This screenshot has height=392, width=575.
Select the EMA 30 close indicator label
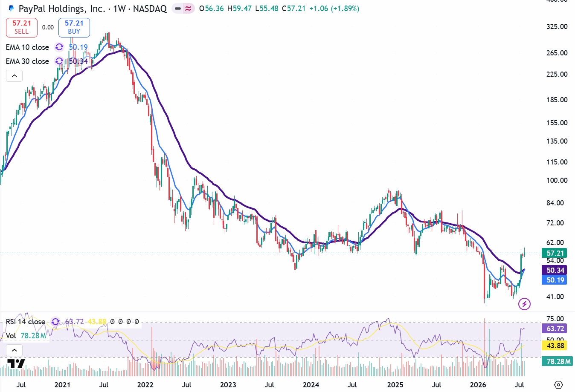(27, 61)
